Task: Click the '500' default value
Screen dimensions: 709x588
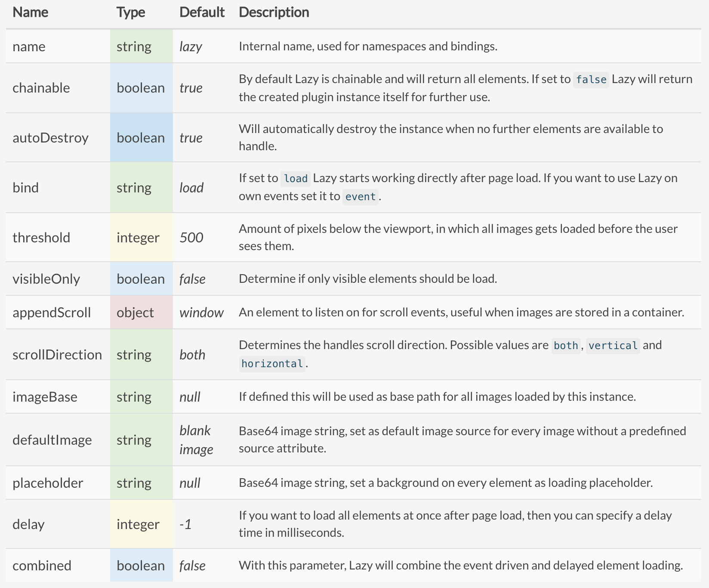Action: 191,238
